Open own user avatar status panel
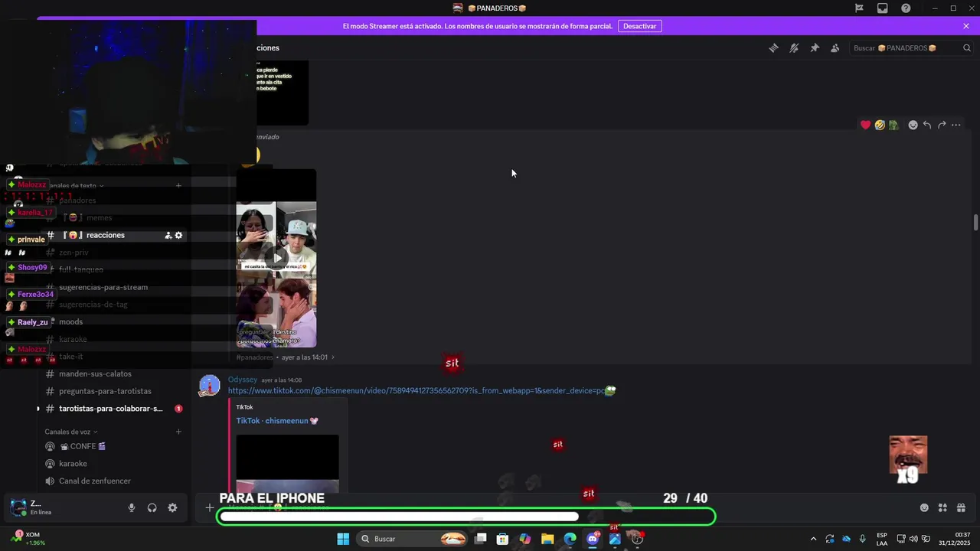 coord(18,507)
